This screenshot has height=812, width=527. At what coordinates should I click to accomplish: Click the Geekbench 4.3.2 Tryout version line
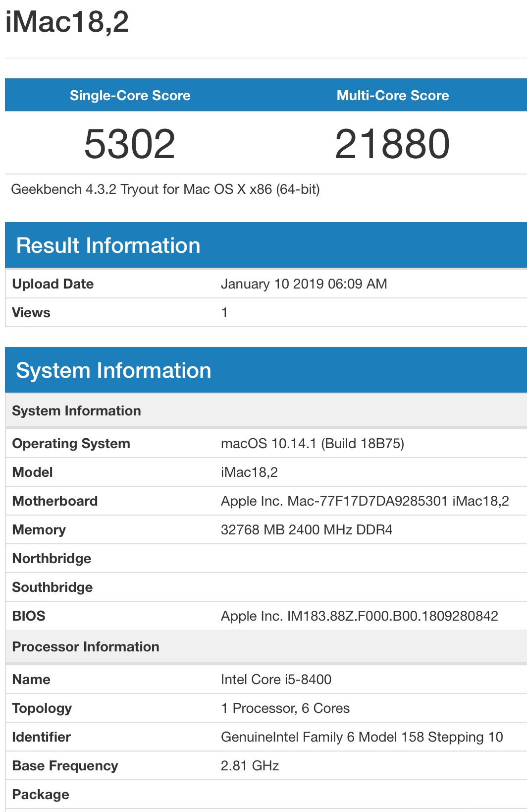tap(165, 189)
